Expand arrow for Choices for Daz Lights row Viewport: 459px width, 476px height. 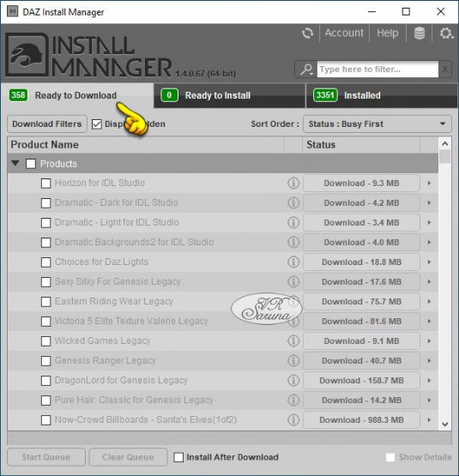[x=429, y=262]
